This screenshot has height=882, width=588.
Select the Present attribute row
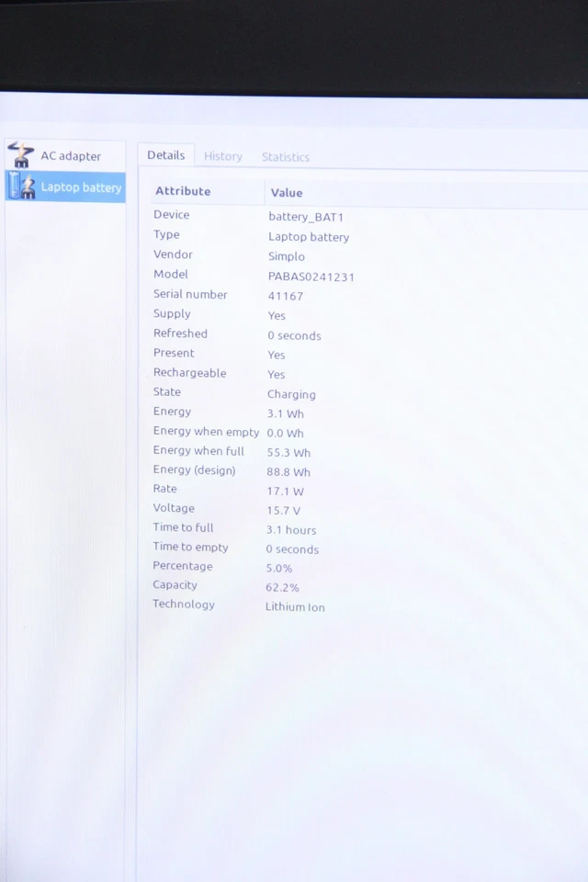pyautogui.click(x=174, y=353)
